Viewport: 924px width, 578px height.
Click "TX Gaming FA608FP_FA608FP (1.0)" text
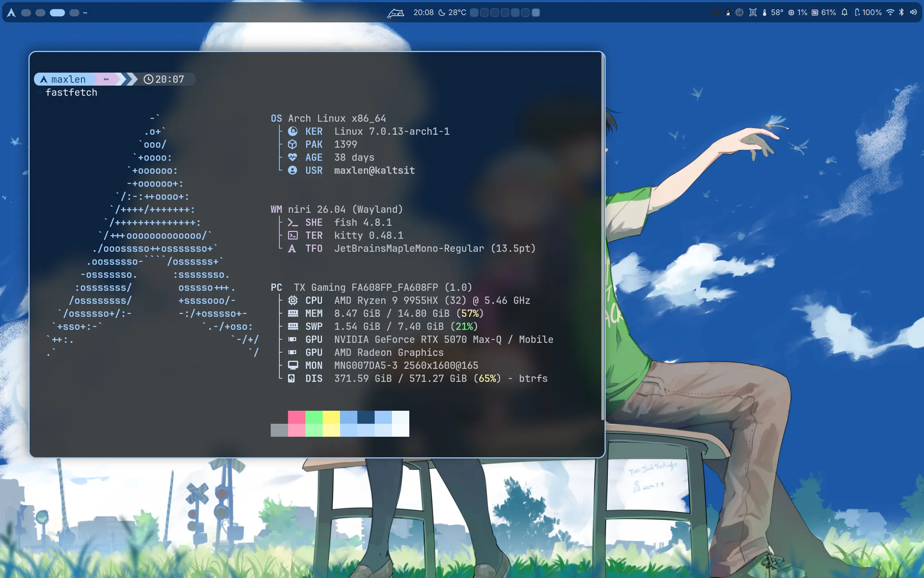(383, 288)
